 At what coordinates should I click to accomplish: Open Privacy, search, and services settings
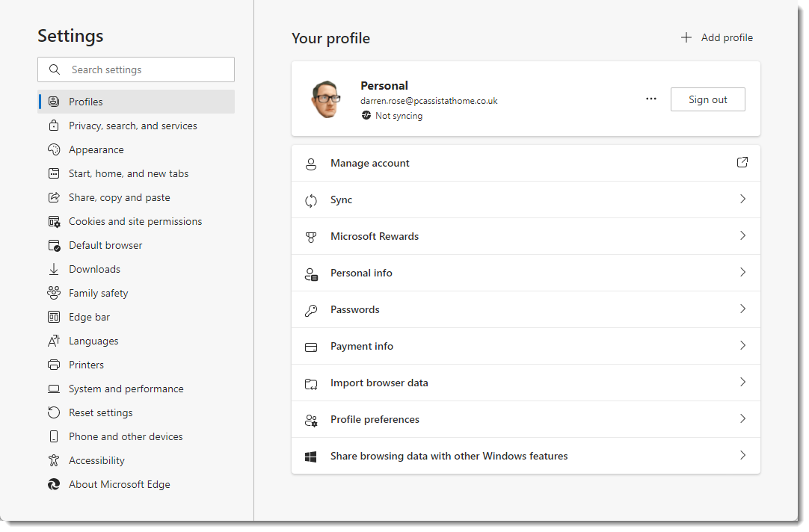[136, 126]
